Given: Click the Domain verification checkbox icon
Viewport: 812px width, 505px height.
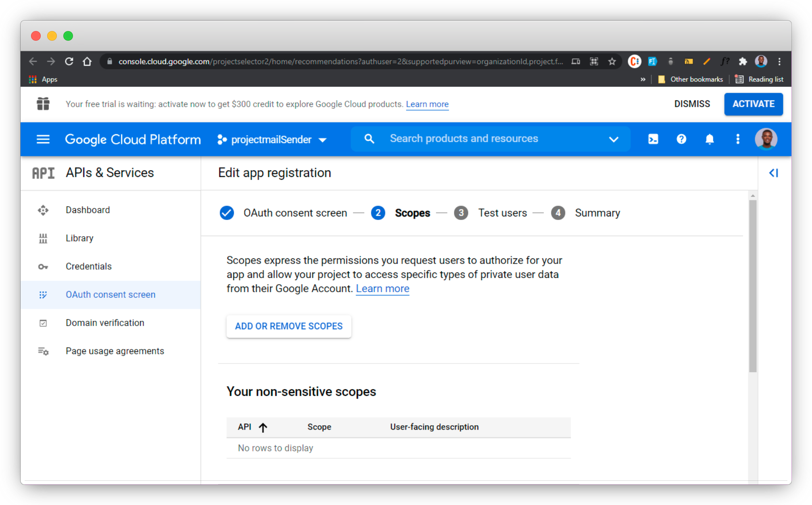Looking at the screenshot, I should pyautogui.click(x=43, y=323).
